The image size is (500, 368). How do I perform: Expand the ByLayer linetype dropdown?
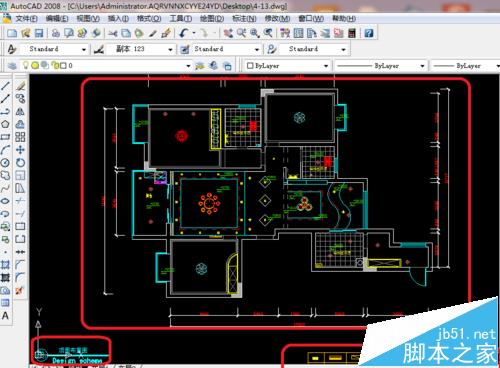[422, 66]
